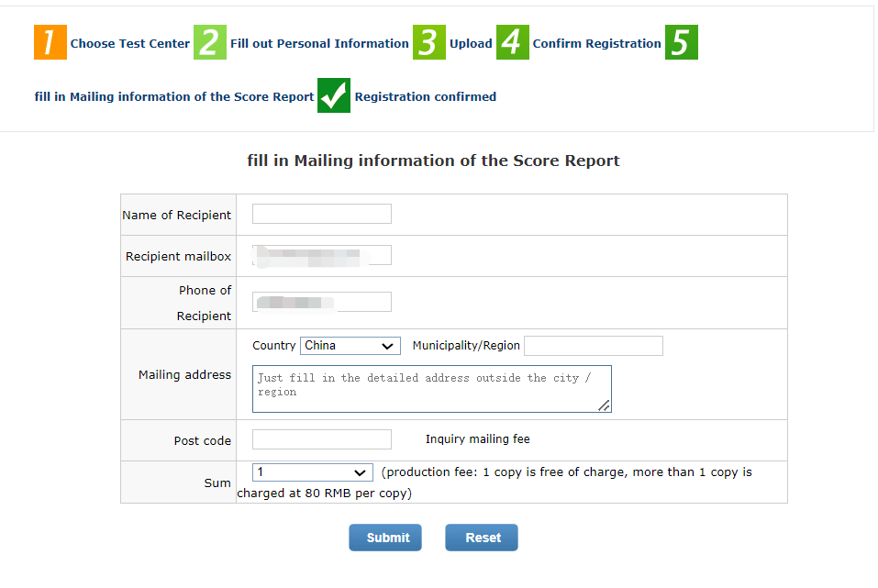Image resolution: width=878 pixels, height=588 pixels.
Task: Go to Choose Test Center step
Action: tap(130, 43)
